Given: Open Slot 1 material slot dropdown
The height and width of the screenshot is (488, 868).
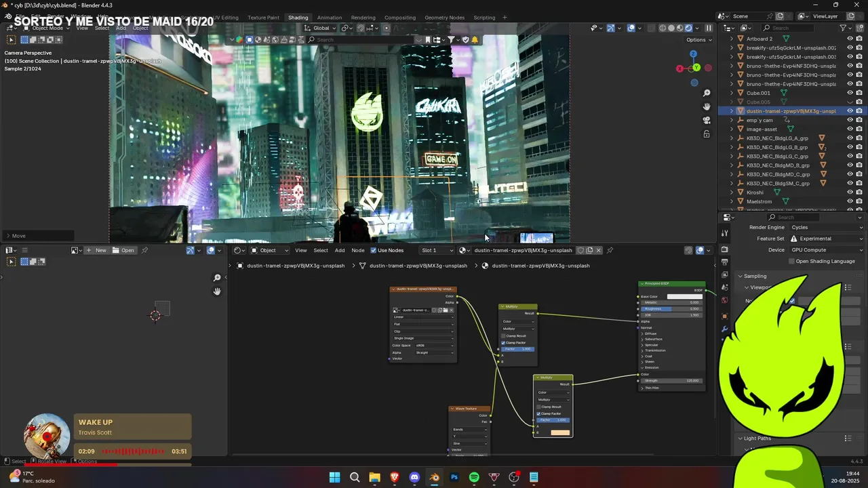Looking at the screenshot, I should (x=437, y=250).
